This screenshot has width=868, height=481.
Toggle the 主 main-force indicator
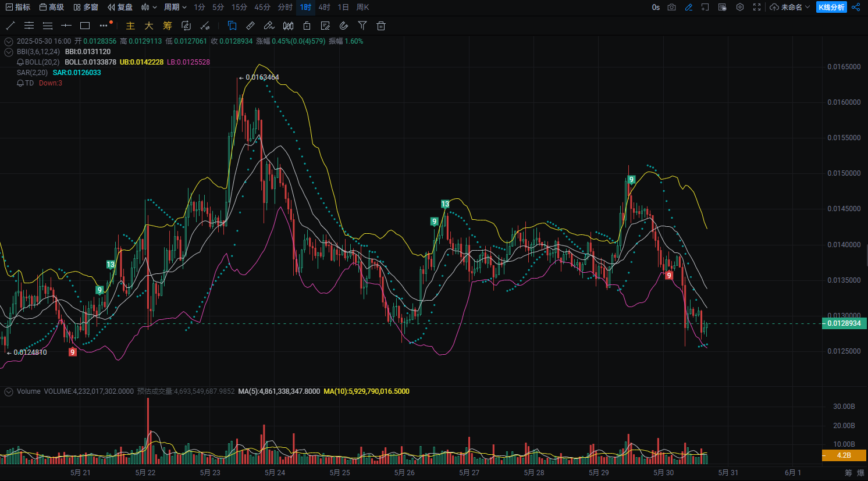click(x=130, y=26)
